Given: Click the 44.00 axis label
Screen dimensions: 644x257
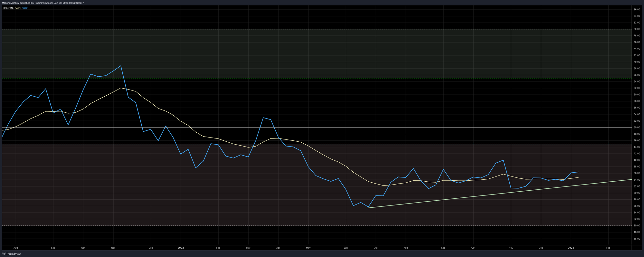Looking at the screenshot, I should [637, 147].
